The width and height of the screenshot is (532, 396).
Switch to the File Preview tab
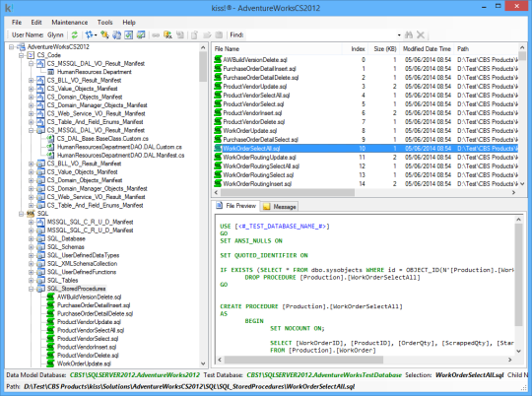pos(236,206)
